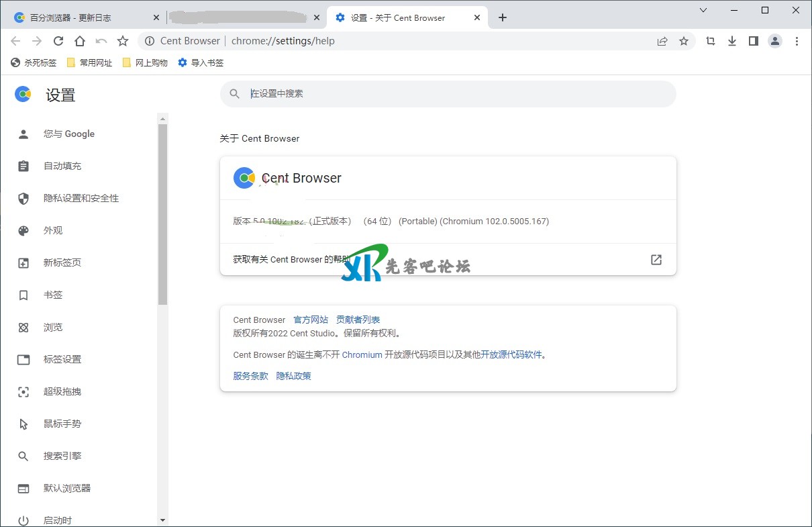Click the sidebar scroll down arrow

click(162, 520)
